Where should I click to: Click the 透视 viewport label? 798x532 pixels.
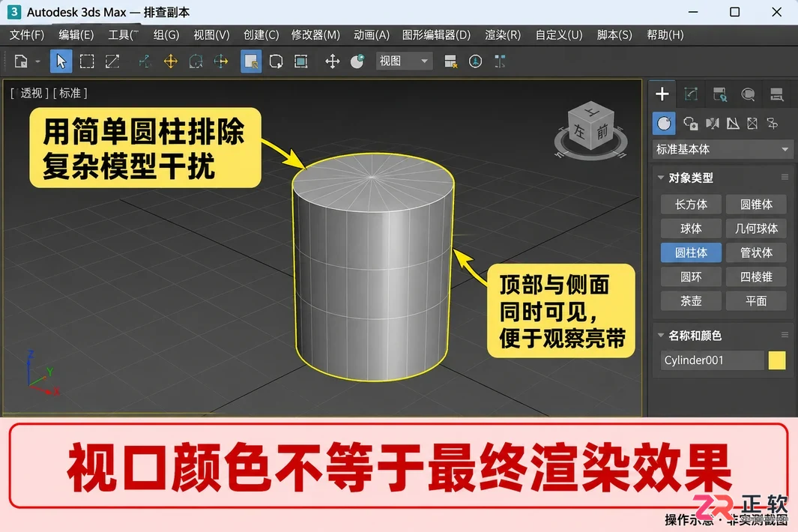tap(31, 93)
